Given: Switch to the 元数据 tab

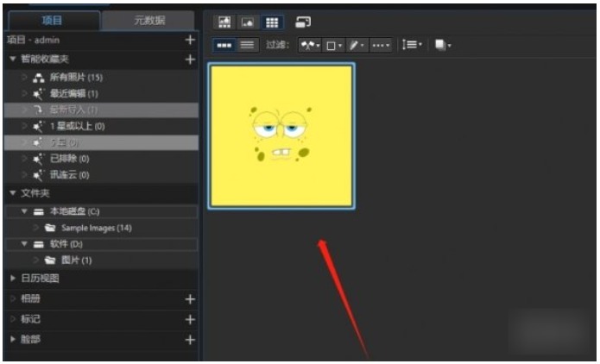Looking at the screenshot, I should pos(148,20).
